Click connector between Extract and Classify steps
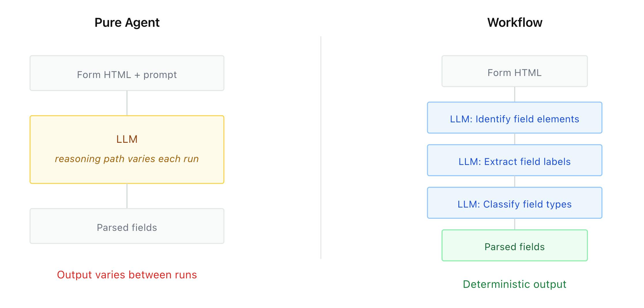The width and height of the screenshot is (644, 308). click(515, 182)
